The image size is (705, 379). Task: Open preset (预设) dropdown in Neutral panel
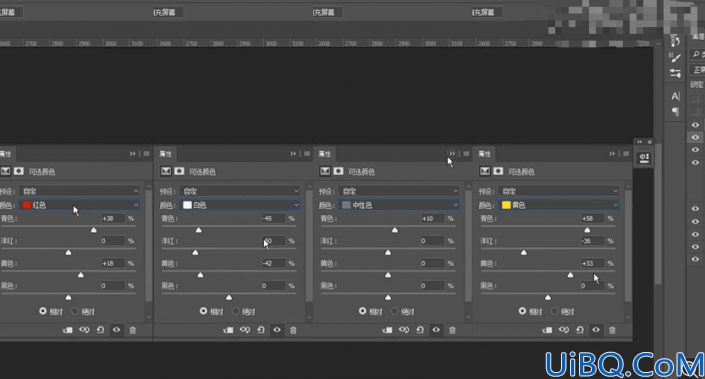click(x=399, y=191)
